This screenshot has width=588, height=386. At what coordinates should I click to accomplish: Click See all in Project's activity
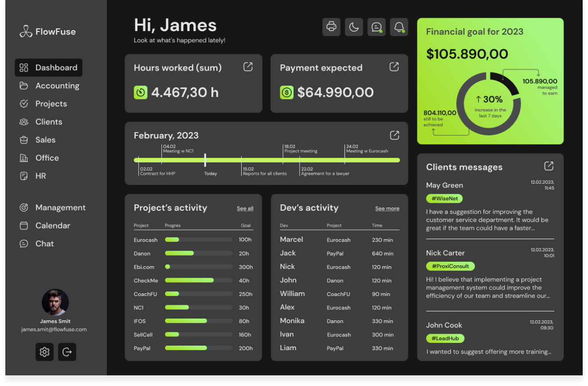245,209
